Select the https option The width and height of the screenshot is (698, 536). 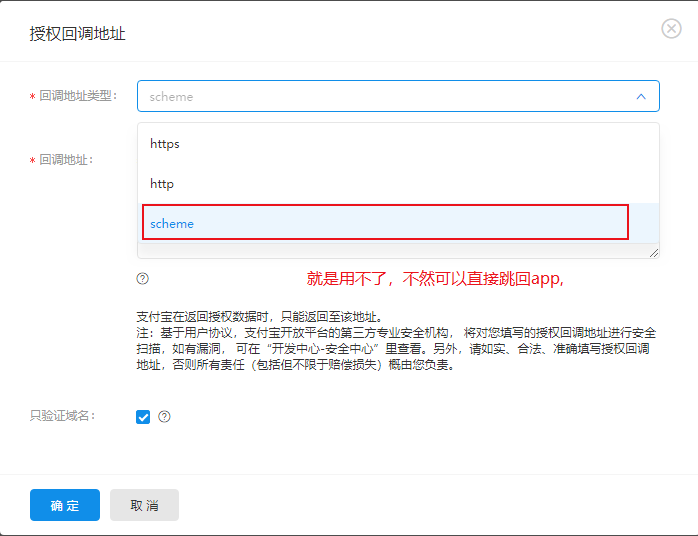click(x=165, y=144)
